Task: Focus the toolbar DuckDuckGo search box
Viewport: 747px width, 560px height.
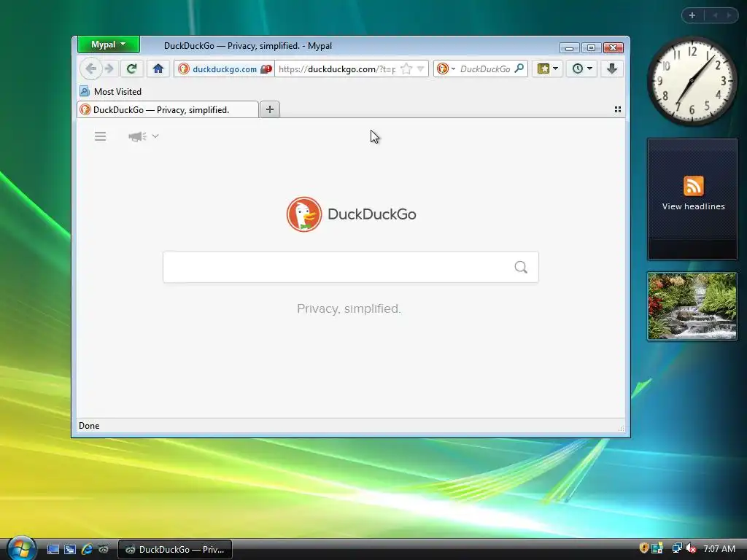Action: click(x=485, y=69)
